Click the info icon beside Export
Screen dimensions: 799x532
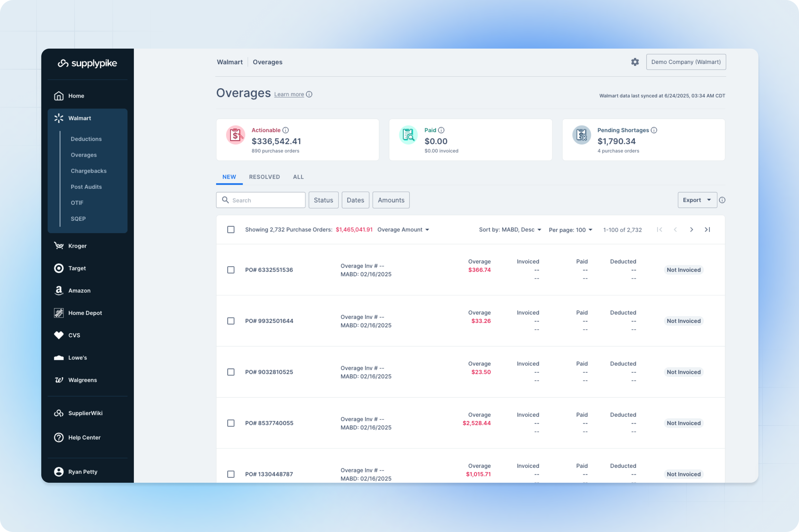click(722, 200)
